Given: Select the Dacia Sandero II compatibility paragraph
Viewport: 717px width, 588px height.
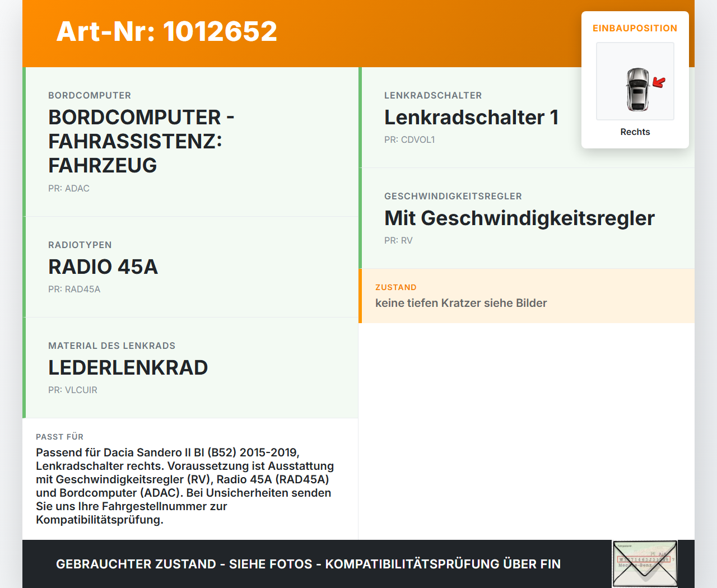Looking at the screenshot, I should pyautogui.click(x=185, y=486).
